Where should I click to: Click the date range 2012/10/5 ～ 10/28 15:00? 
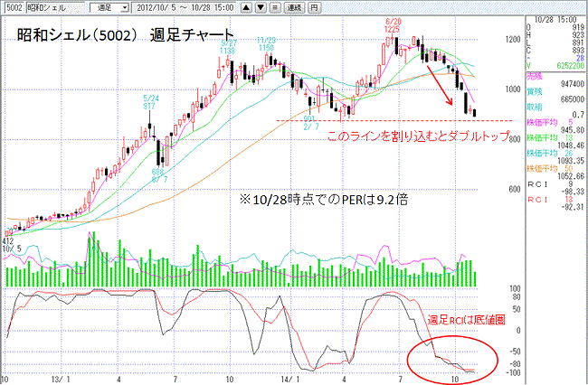[x=185, y=7]
